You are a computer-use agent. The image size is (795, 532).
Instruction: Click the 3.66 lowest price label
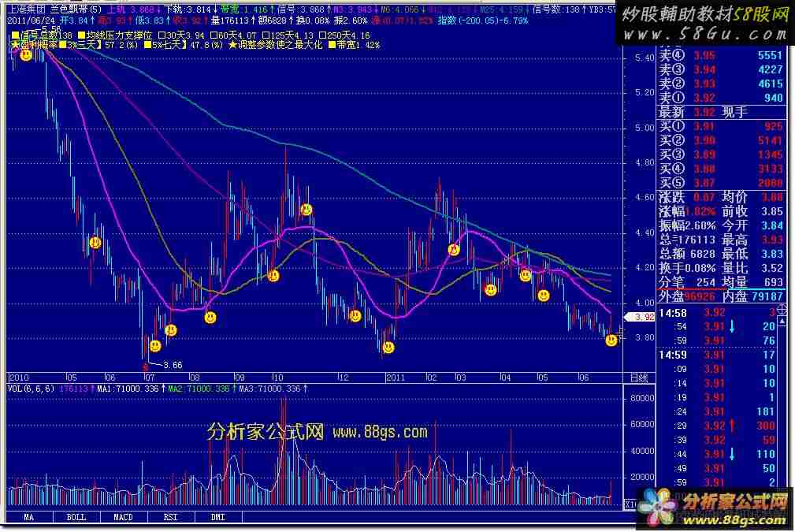(173, 365)
